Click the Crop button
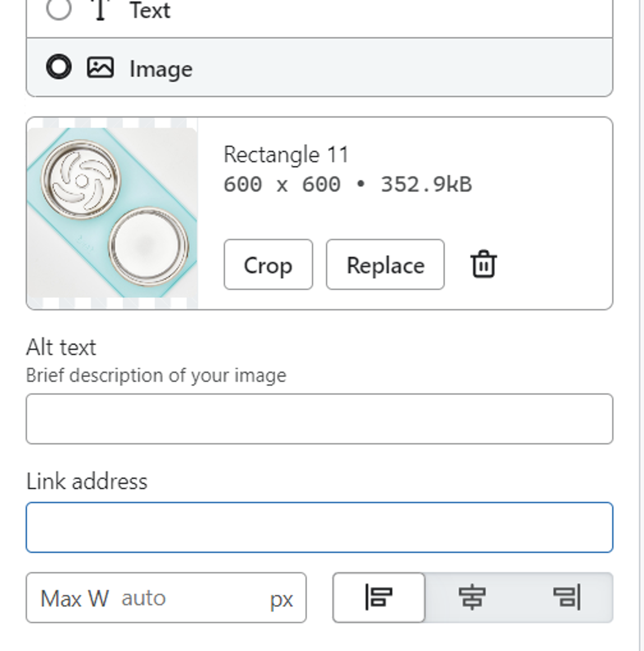644x651 pixels. pyautogui.click(x=268, y=265)
